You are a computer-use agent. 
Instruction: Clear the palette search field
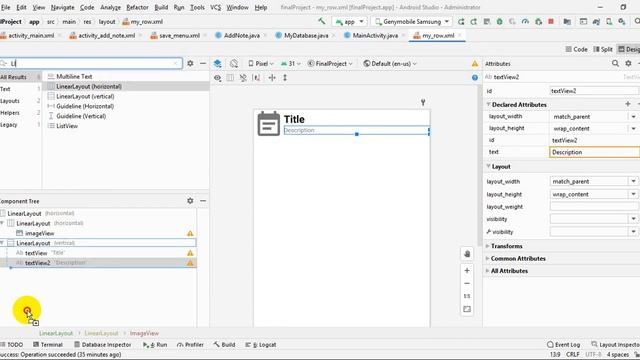coord(176,63)
